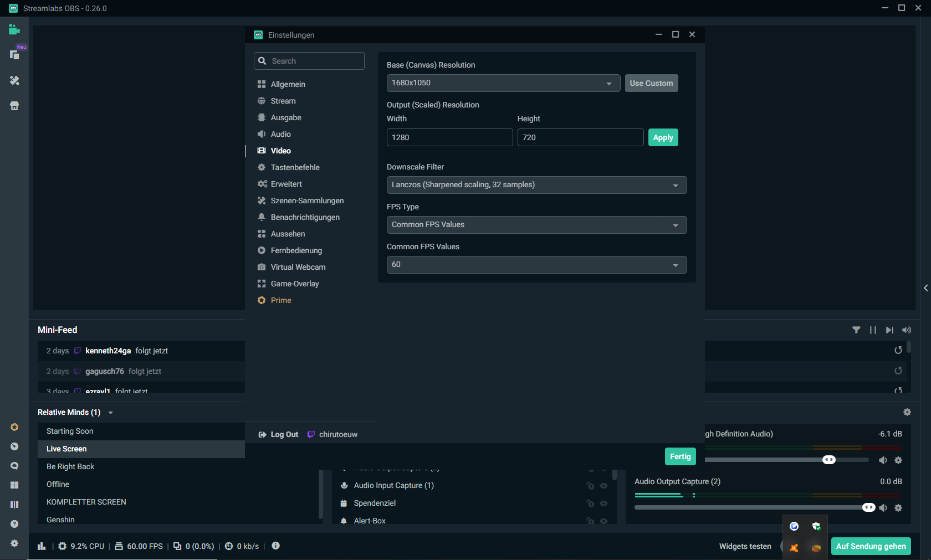The image size is (931, 560).
Task: Open the App Store icon in sidebar
Action: tap(14, 106)
